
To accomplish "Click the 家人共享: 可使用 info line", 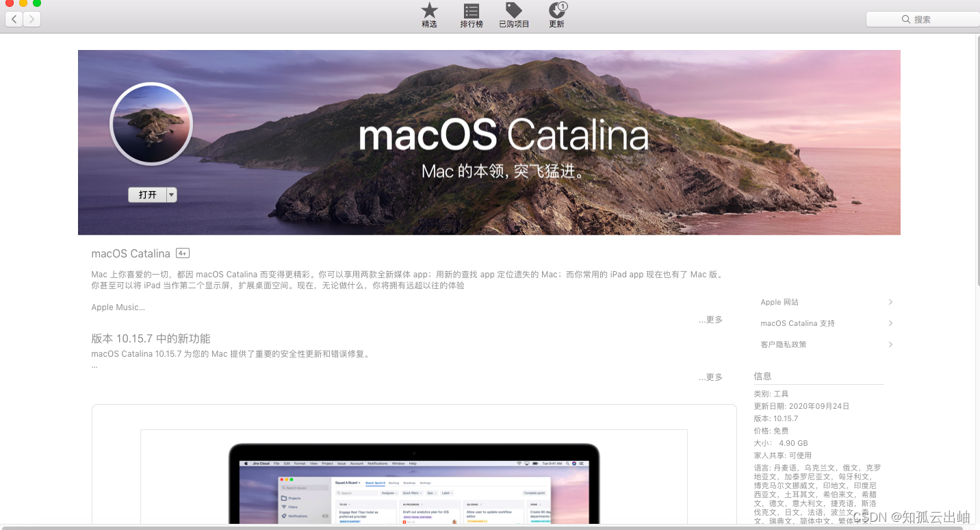I will (782, 455).
